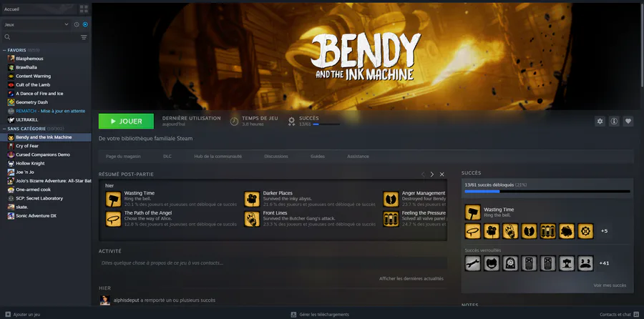This screenshot has height=319, width=644.
Task: Collapse the SANS CATÉGORIE section
Action: 4,129
